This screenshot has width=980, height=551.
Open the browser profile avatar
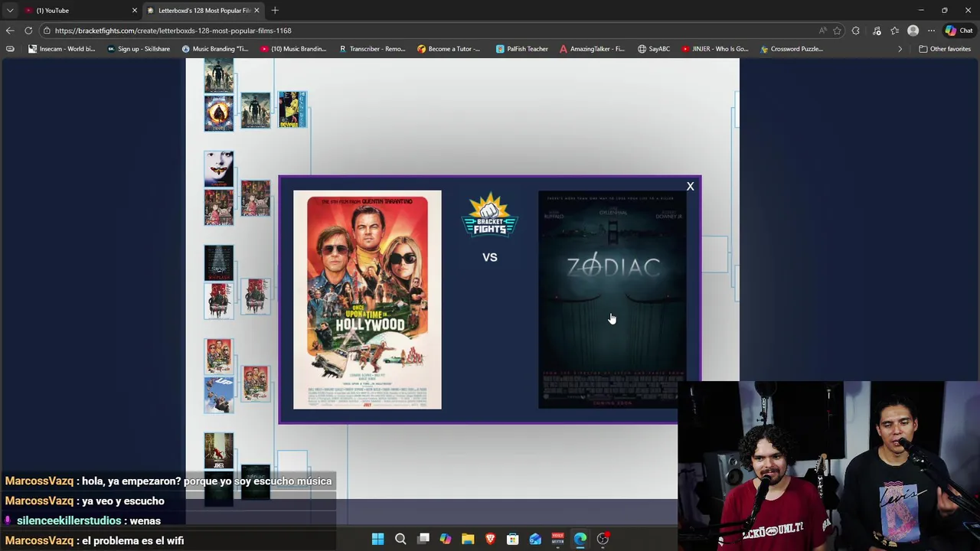tap(913, 31)
